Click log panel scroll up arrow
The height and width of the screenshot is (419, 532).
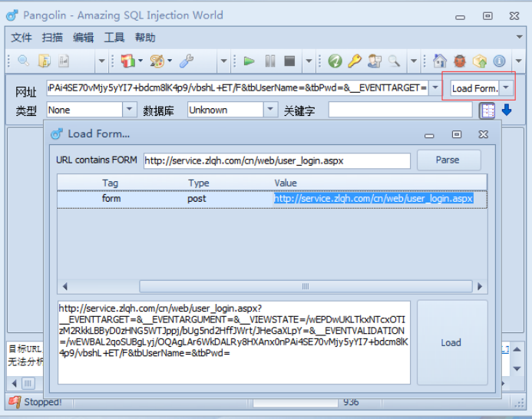[x=517, y=349]
